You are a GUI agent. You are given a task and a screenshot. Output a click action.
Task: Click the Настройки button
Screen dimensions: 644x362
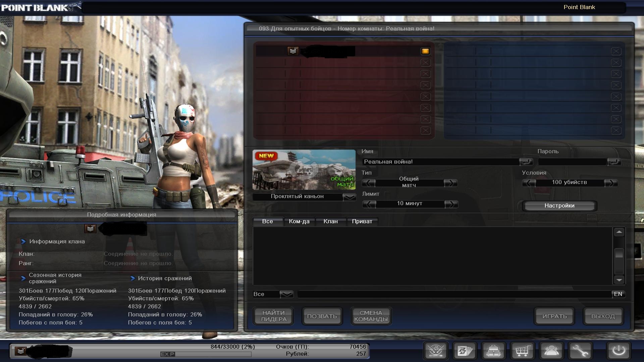(559, 206)
